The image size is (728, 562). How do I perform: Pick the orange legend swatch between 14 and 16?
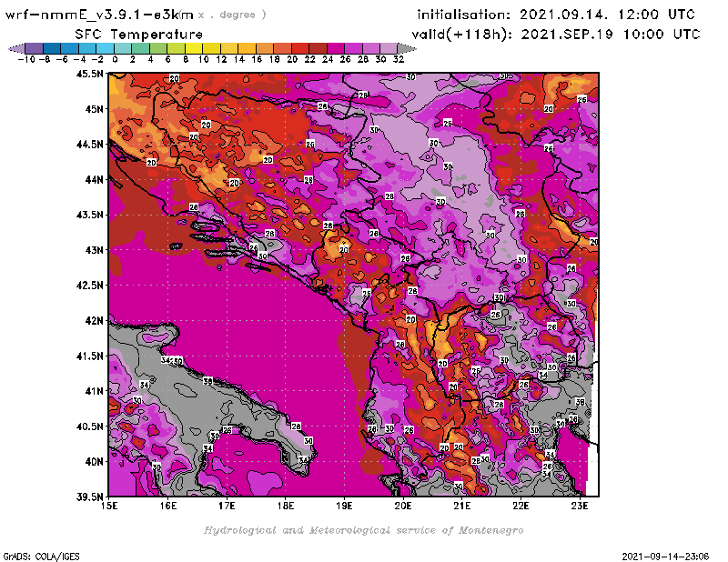(247, 48)
